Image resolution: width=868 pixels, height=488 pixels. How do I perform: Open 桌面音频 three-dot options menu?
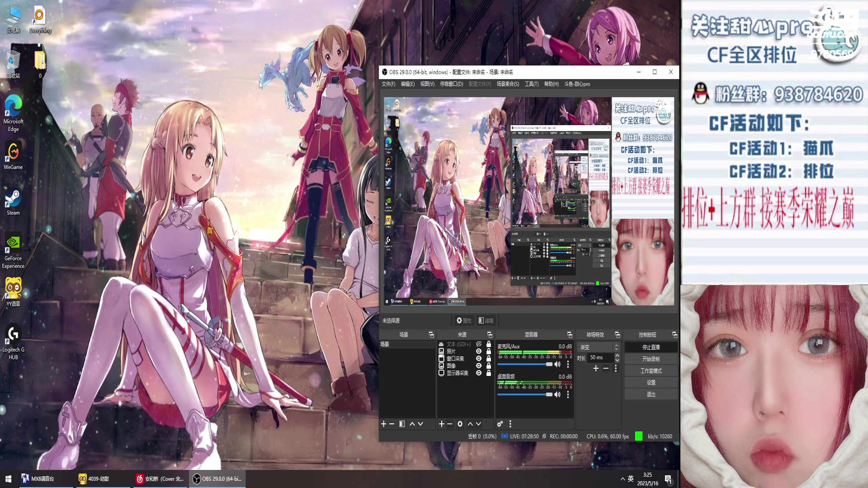[568, 394]
